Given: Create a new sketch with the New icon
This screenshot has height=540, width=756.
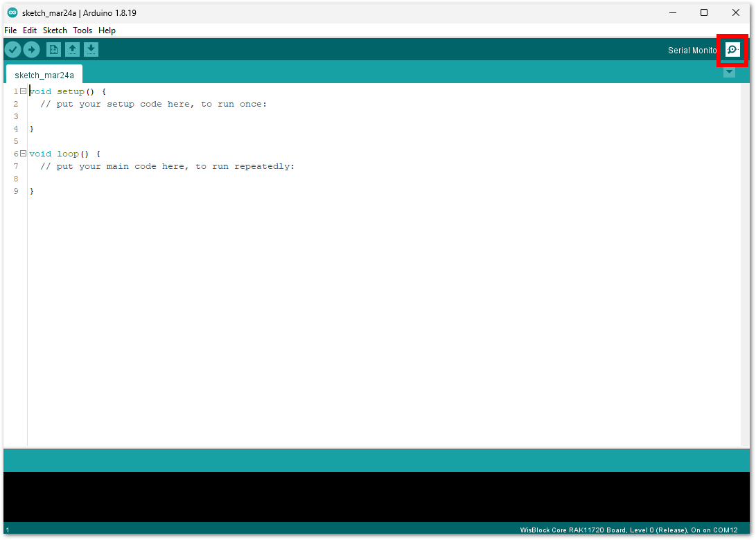Looking at the screenshot, I should click(x=53, y=50).
